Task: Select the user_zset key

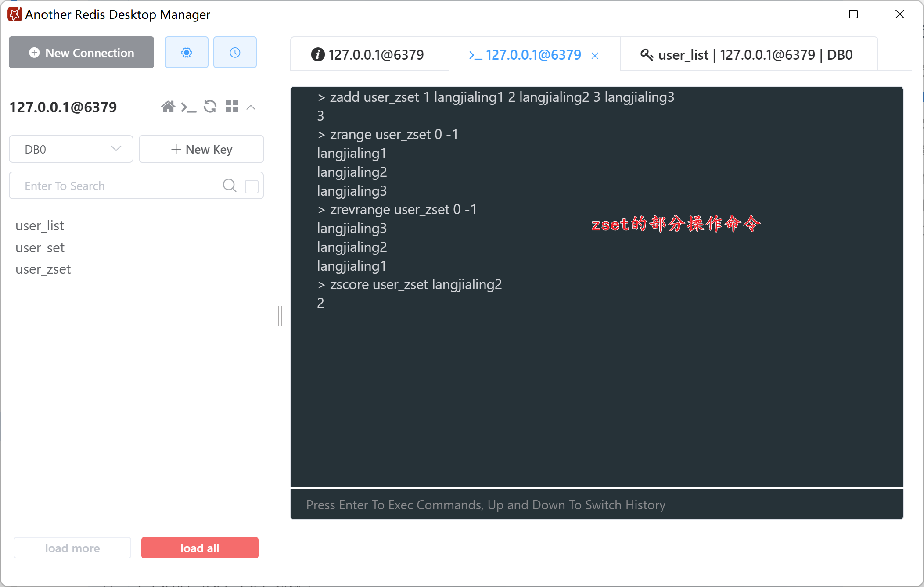Action: coord(43,269)
